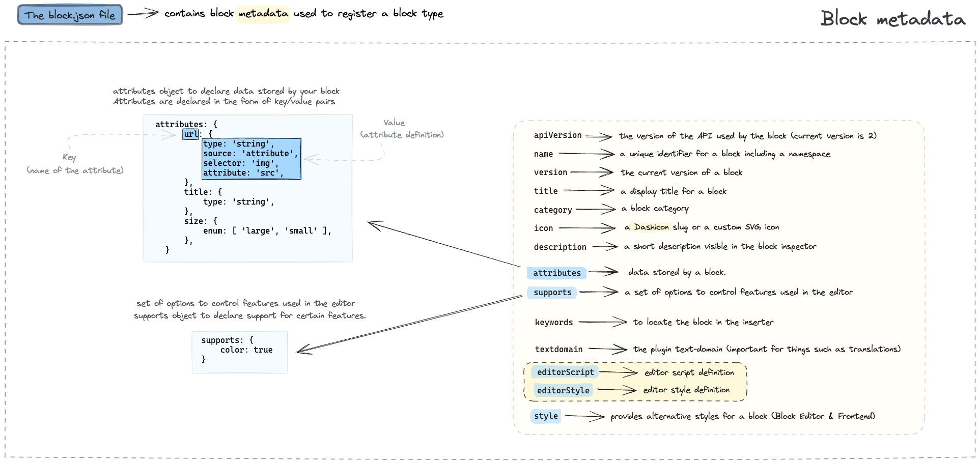Screen dimensions: 980x462
Task: Click the highlighted 'editorScript' label
Action: [565, 372]
